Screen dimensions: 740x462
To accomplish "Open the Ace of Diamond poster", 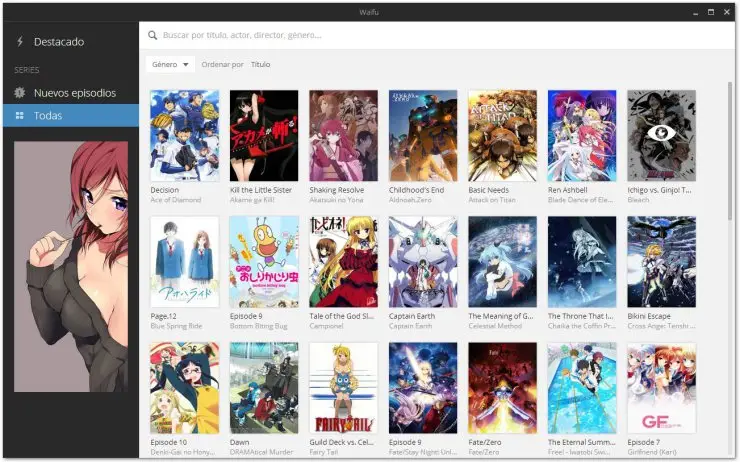I will coord(185,135).
